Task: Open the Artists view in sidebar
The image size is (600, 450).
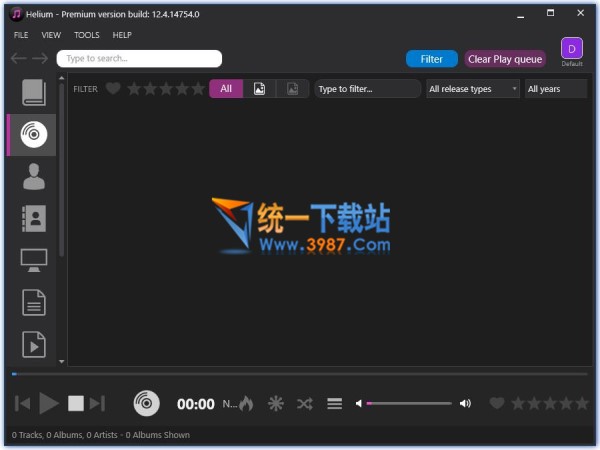Action: [33, 176]
